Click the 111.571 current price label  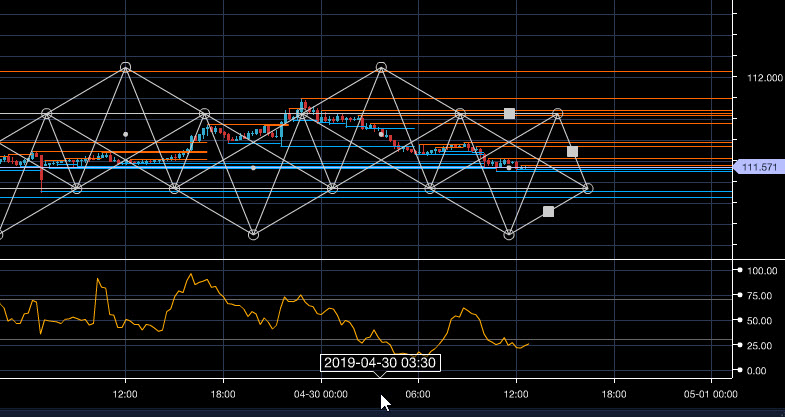[757, 168]
